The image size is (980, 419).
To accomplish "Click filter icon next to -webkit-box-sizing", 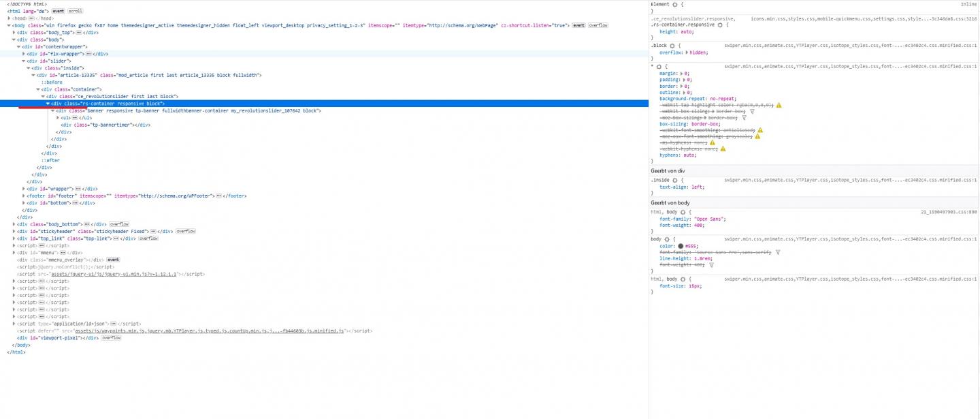I will [753, 111].
